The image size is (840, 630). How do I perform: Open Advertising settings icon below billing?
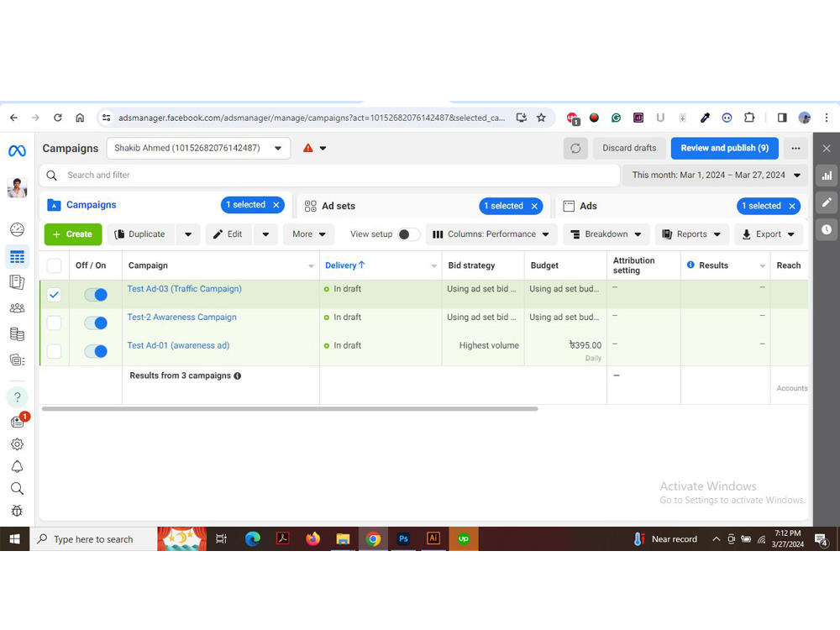17,360
